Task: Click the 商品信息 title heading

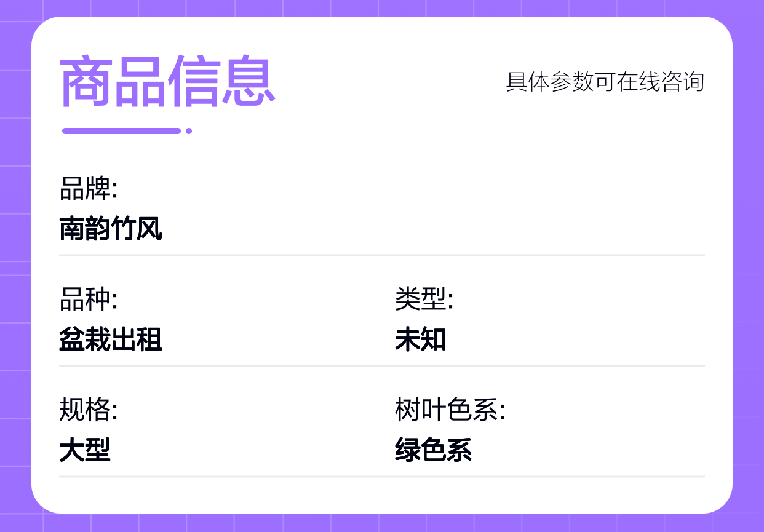Action: 167,82
